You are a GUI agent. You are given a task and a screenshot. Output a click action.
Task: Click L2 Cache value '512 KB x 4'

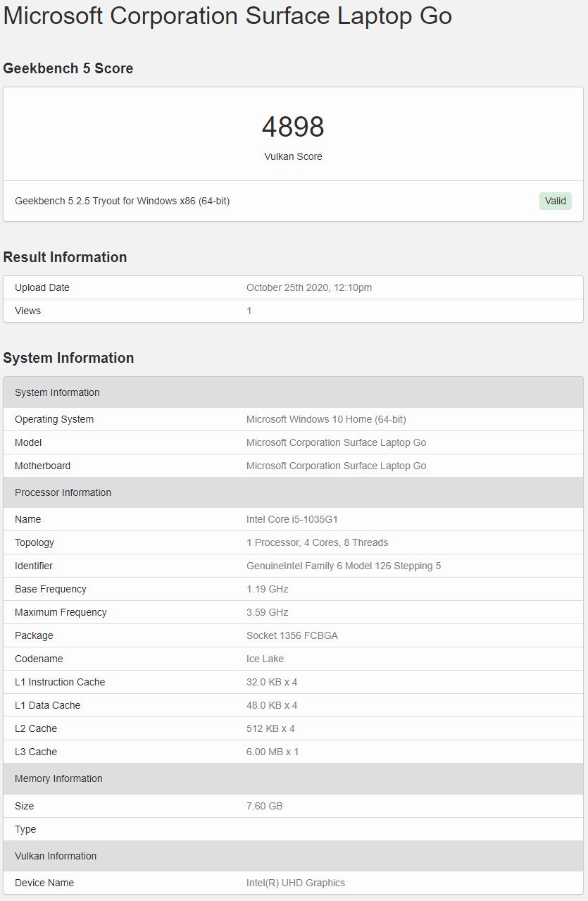(270, 728)
